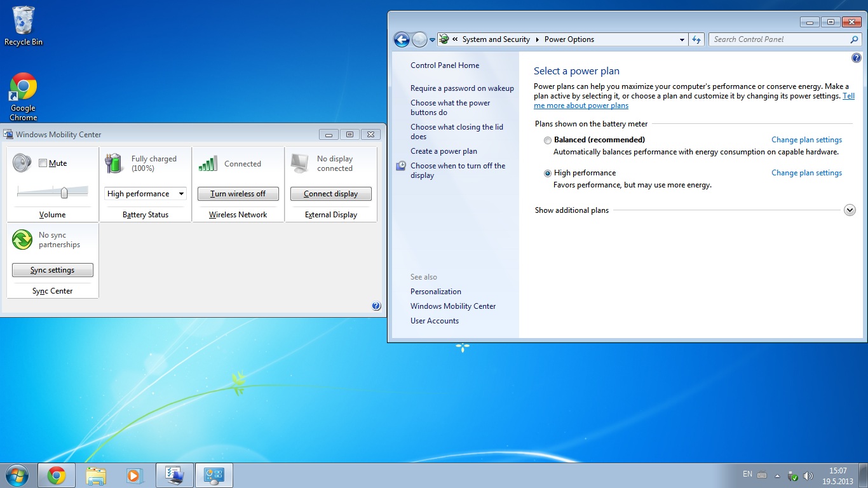Open the taskbar clock and date
Screen dimensions: 868x488
[837, 476]
